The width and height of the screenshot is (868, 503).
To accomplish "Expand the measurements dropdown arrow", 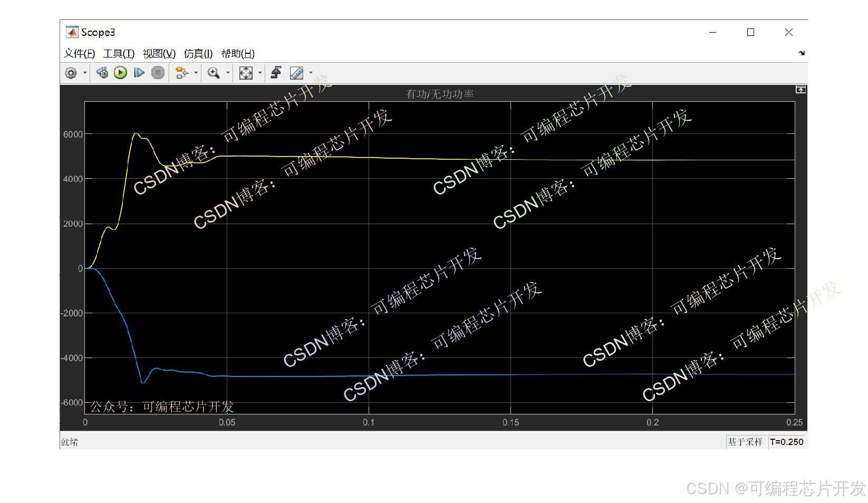I will [x=311, y=73].
